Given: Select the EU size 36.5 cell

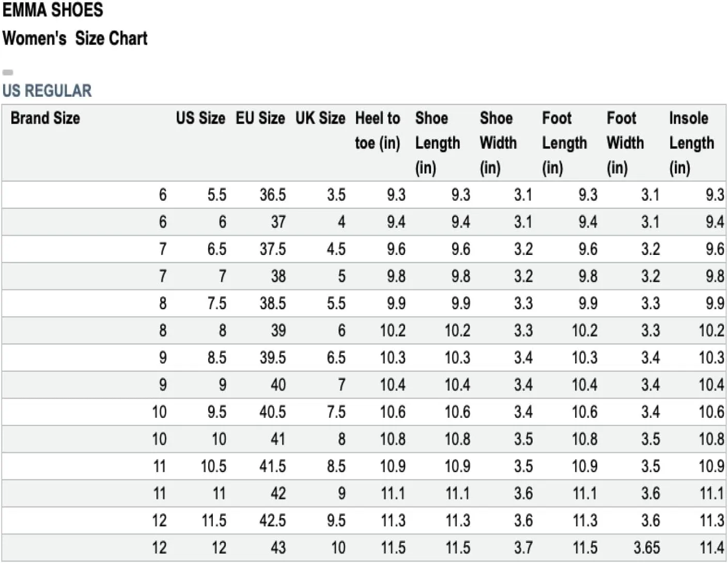Looking at the screenshot, I should pyautogui.click(x=273, y=195).
